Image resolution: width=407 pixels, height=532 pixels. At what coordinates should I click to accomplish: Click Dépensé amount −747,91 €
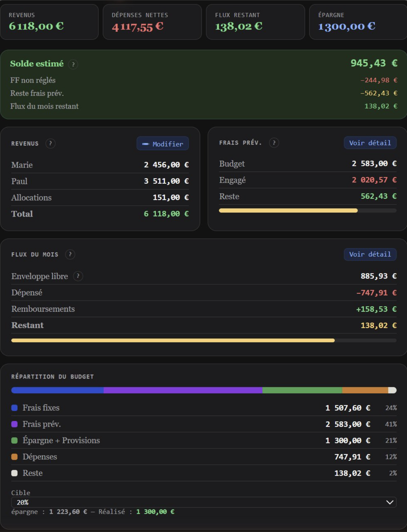pyautogui.click(x=376, y=293)
